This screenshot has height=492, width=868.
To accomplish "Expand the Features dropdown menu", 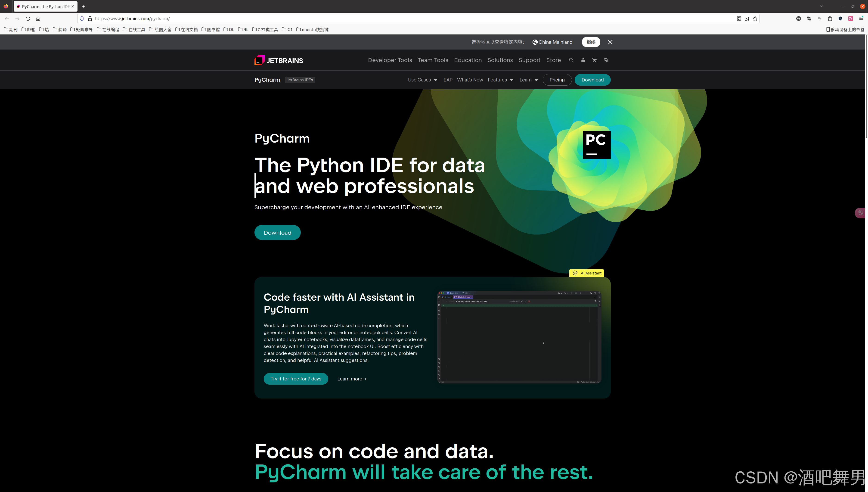I will (x=500, y=80).
